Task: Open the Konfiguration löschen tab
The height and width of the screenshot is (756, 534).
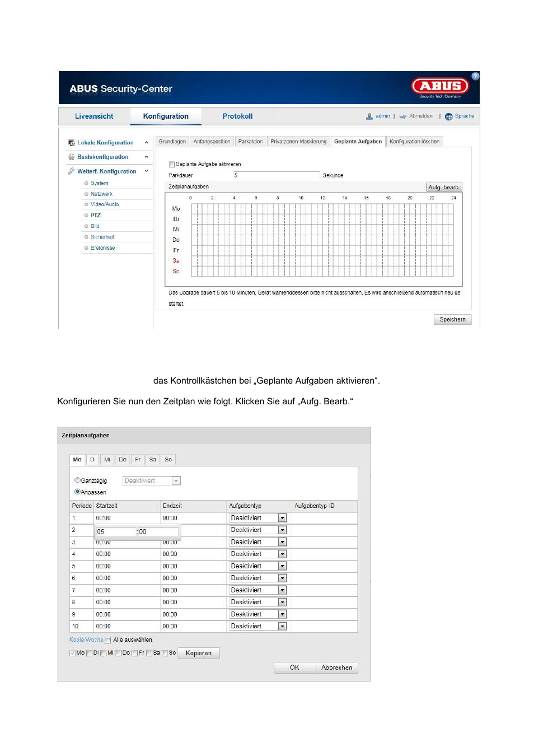Action: [414, 142]
